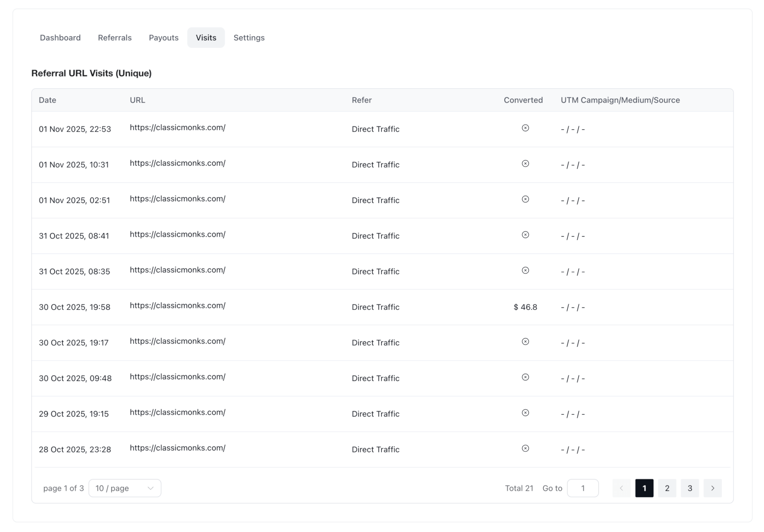Open the 10 / page size dropdown
The width and height of the screenshot is (764, 532).
125,488
